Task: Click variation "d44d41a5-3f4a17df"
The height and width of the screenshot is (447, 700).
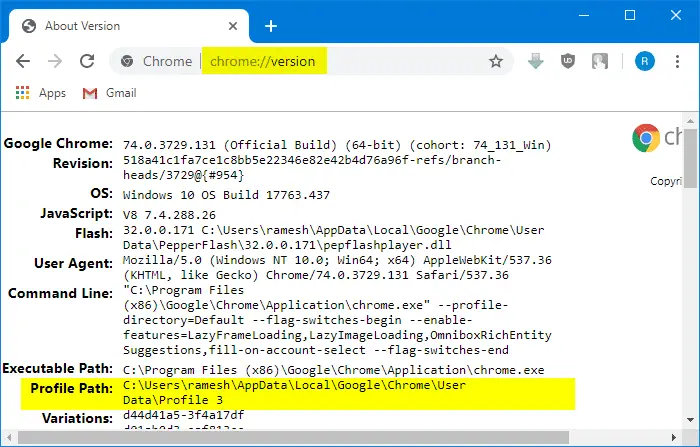Action: click(x=183, y=415)
